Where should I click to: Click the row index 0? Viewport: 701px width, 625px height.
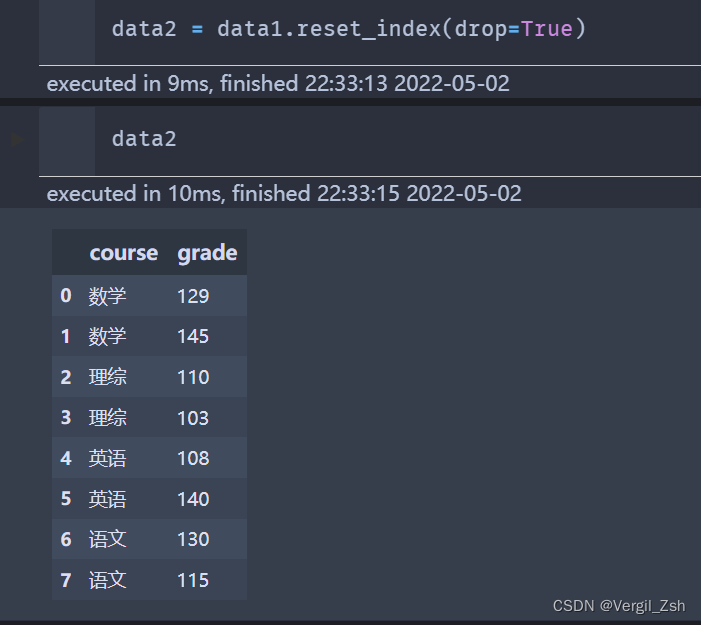coord(66,296)
